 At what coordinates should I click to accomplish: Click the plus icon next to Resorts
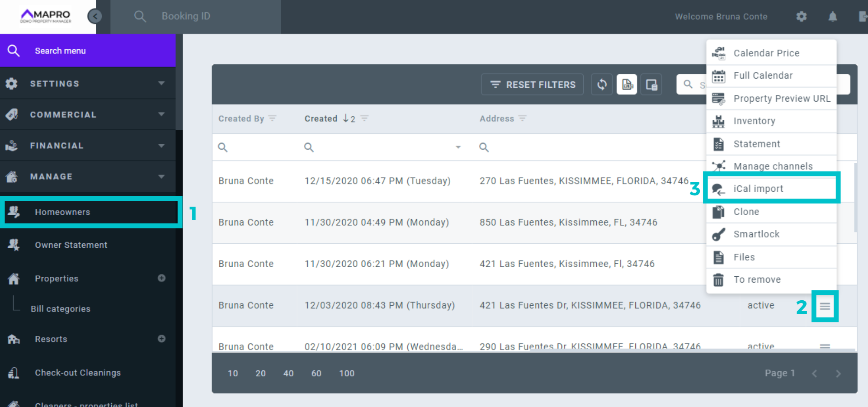[x=161, y=339]
